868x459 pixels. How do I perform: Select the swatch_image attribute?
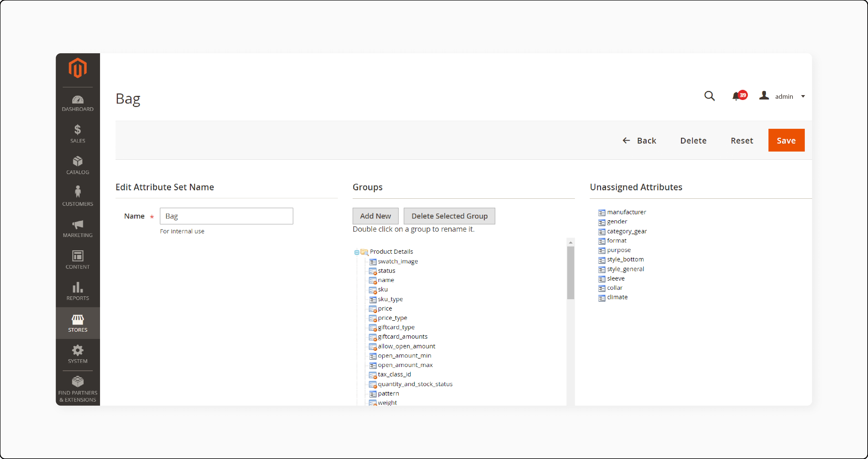coord(394,261)
